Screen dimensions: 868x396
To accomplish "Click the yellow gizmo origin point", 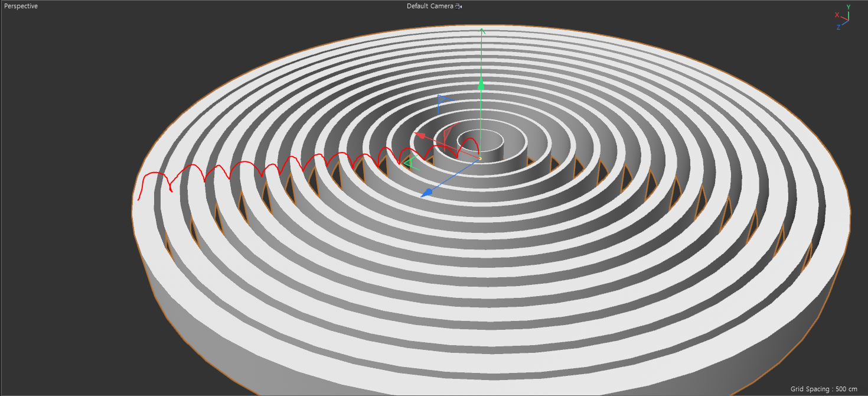I will pos(479,158).
